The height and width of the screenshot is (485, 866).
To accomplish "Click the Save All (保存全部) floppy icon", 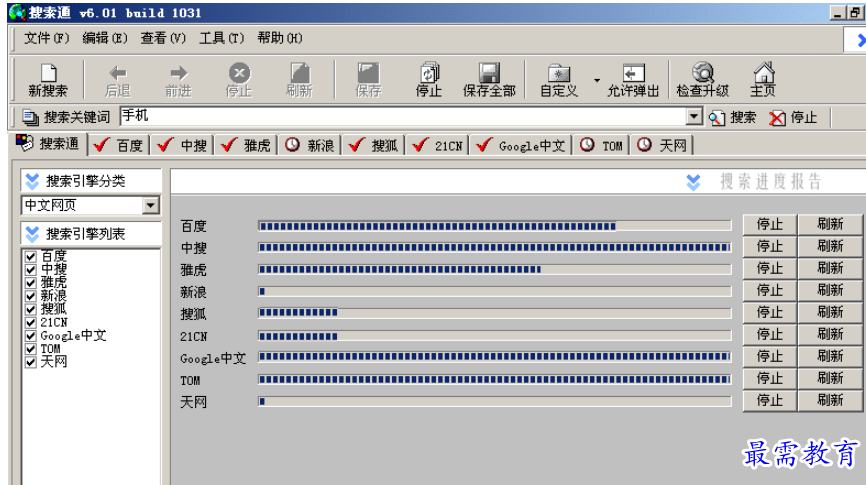I will (x=489, y=72).
